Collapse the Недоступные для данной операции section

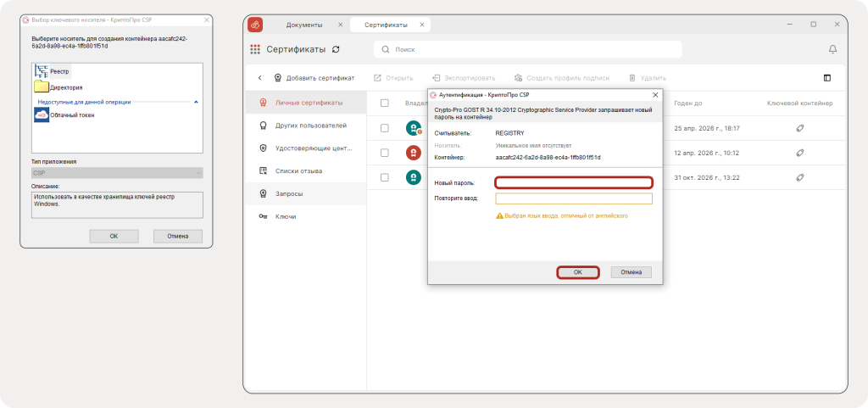click(196, 102)
